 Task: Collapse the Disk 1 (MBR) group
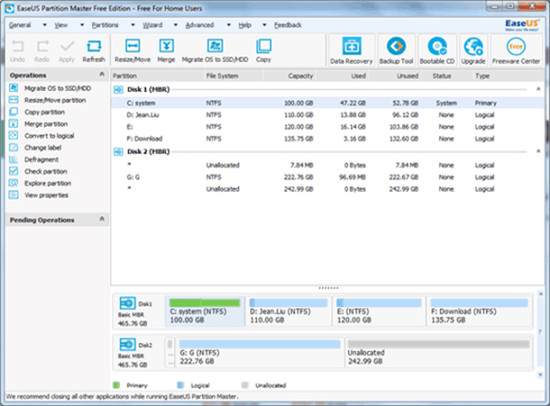coord(538,89)
